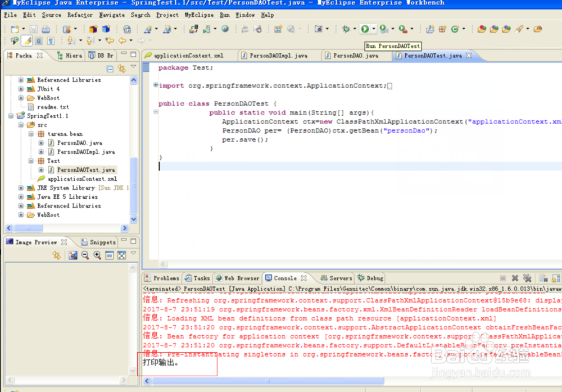Toggle Scroll Lock in the Console view
The width and height of the screenshot is (562, 392).
pyautogui.click(x=556, y=277)
